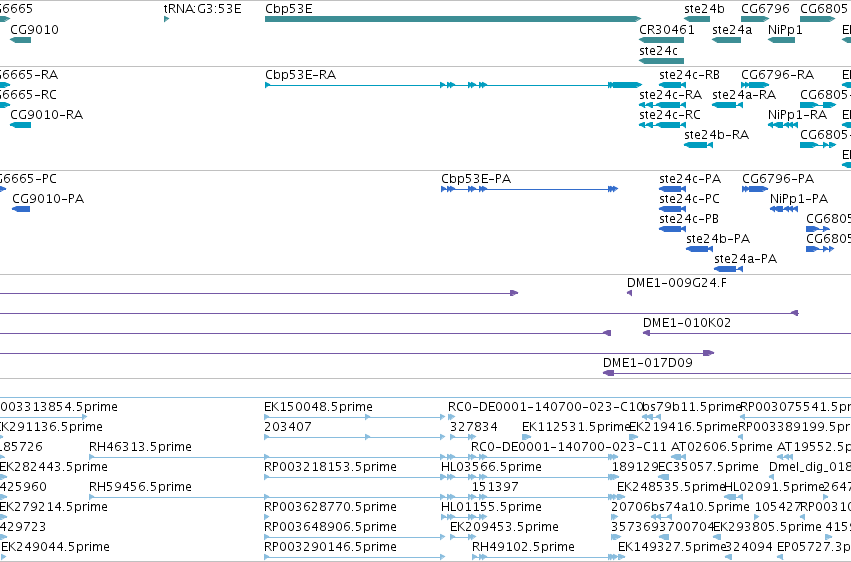Click the CG9010-PA protein label
The image size is (851, 562).
point(48,199)
